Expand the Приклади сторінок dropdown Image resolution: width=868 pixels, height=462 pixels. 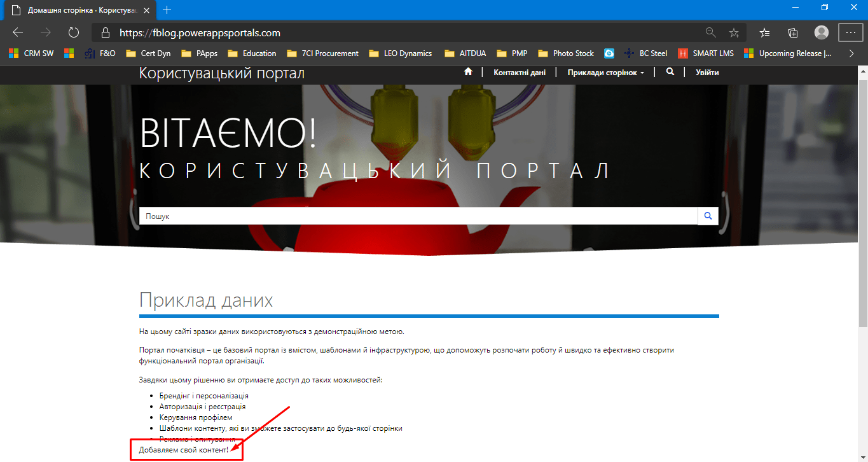tap(605, 73)
